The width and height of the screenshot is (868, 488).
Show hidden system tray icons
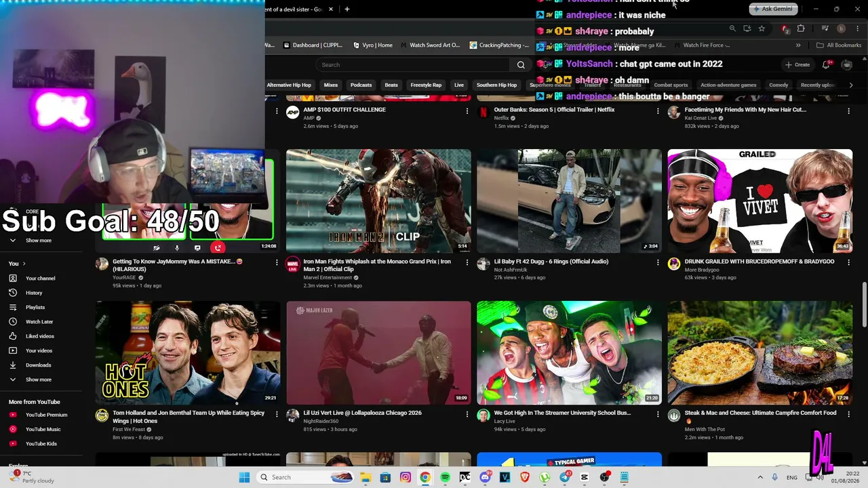pyautogui.click(x=760, y=478)
